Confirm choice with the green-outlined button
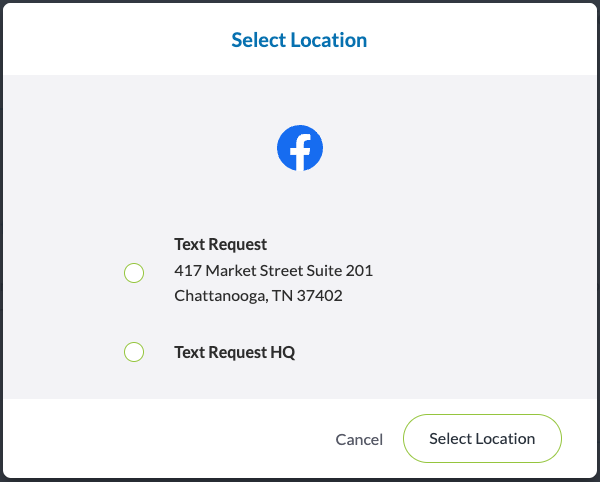 click(x=482, y=438)
